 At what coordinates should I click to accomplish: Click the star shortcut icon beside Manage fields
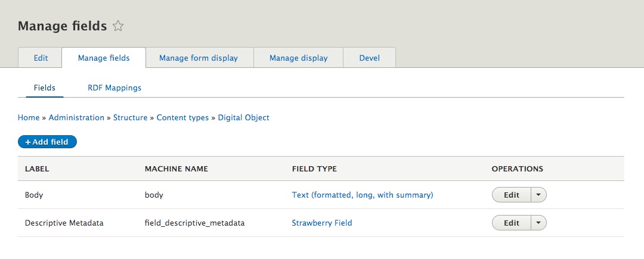point(118,26)
